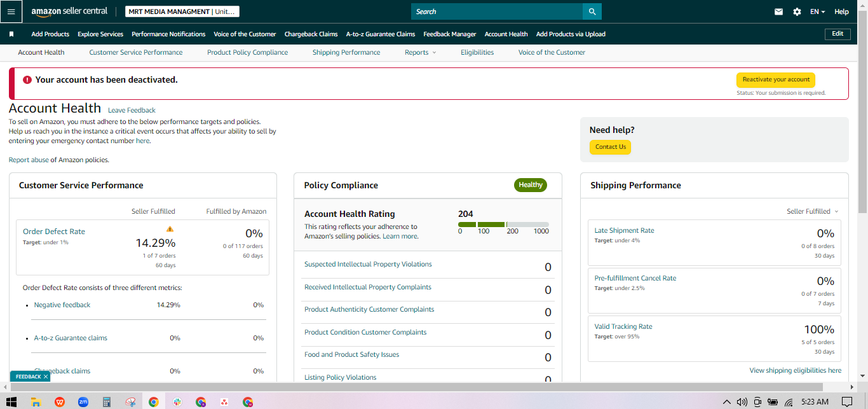This screenshot has height=409, width=868.
Task: Click the orange warning triangle above 14.29%
Action: (x=170, y=229)
